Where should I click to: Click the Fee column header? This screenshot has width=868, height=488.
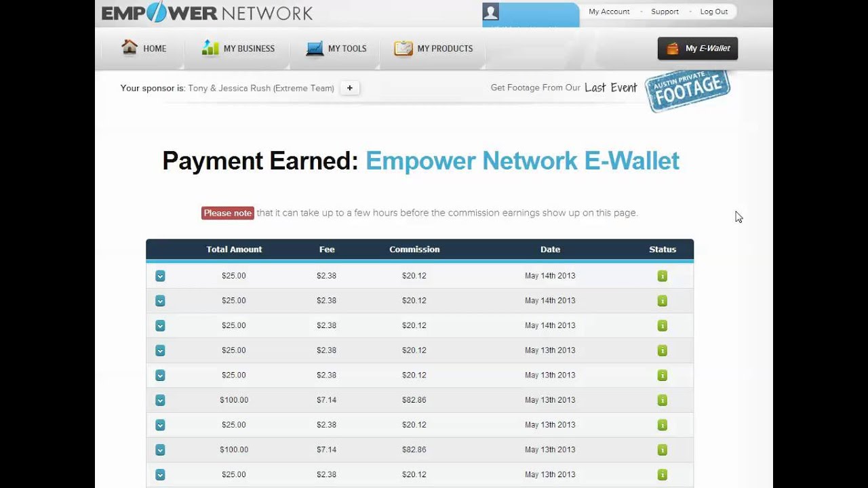pyautogui.click(x=327, y=249)
